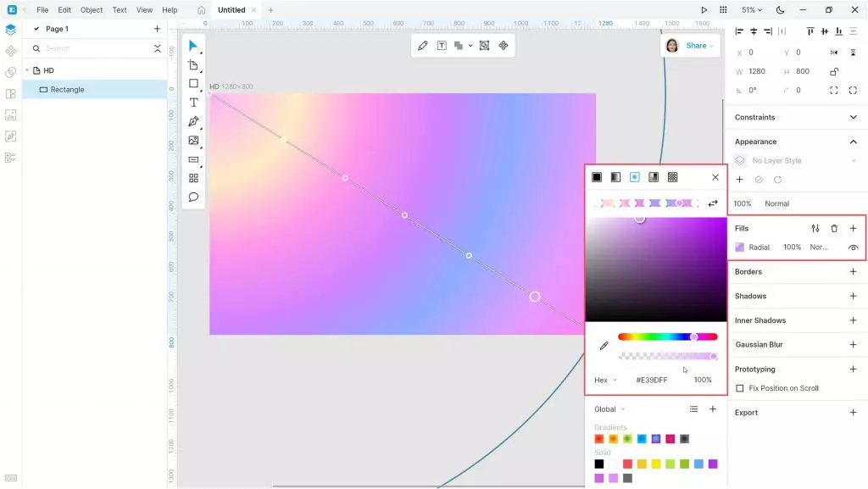Open the Global colors dropdown

point(609,409)
